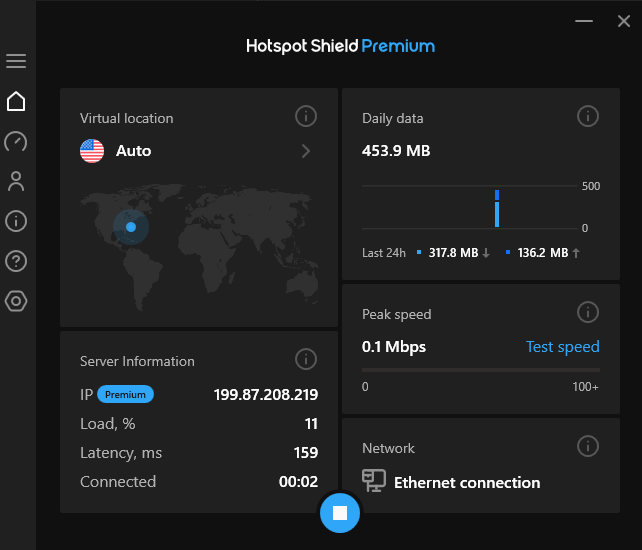This screenshot has height=550, width=642.
Task: Click the blue daily data usage bar
Action: (x=497, y=208)
